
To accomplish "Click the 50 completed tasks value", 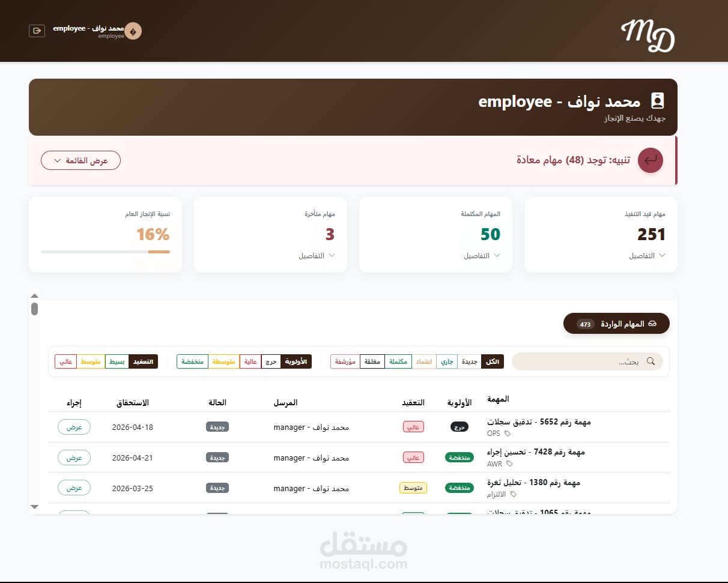I will pos(490,235).
